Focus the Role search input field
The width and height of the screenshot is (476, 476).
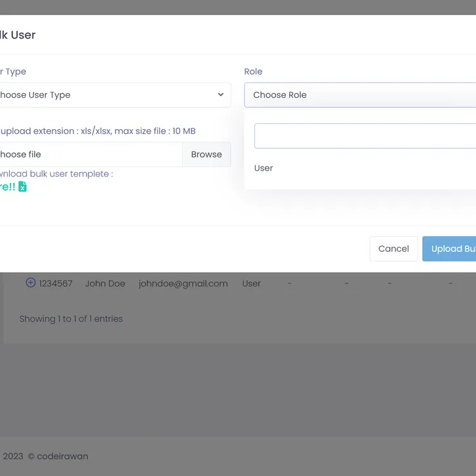[x=365, y=136]
